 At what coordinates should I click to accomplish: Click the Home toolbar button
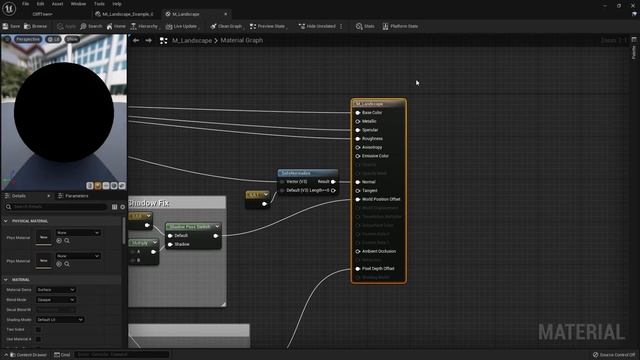(116, 26)
